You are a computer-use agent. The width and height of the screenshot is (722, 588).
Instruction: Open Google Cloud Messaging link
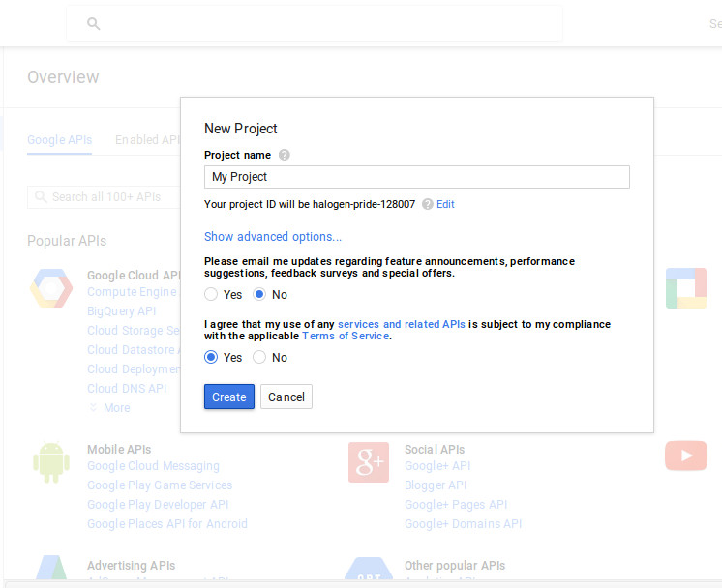(153, 466)
